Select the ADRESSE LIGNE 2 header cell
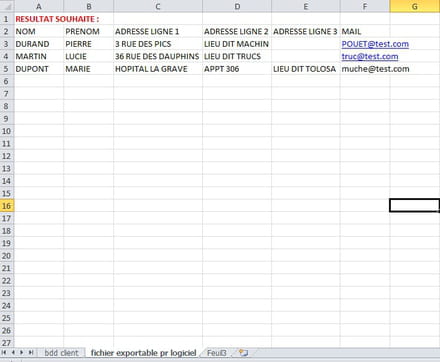The image size is (440, 362). click(x=237, y=31)
